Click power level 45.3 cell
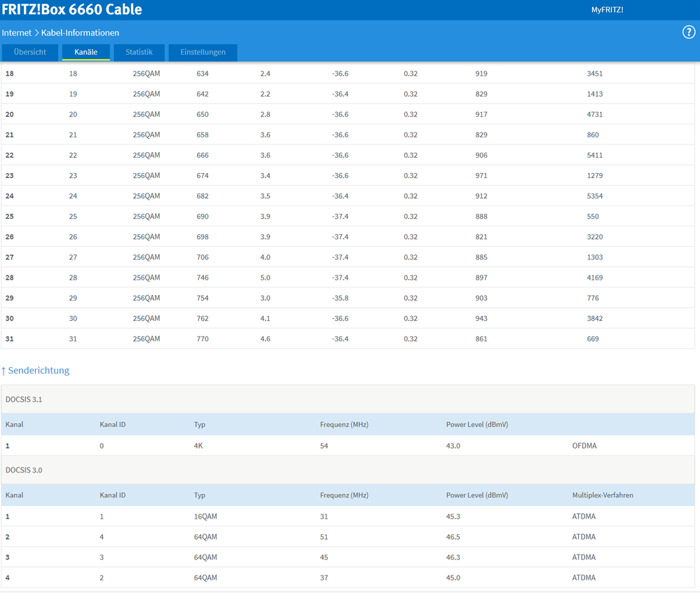Viewport: 700px width, 593px height. click(453, 517)
